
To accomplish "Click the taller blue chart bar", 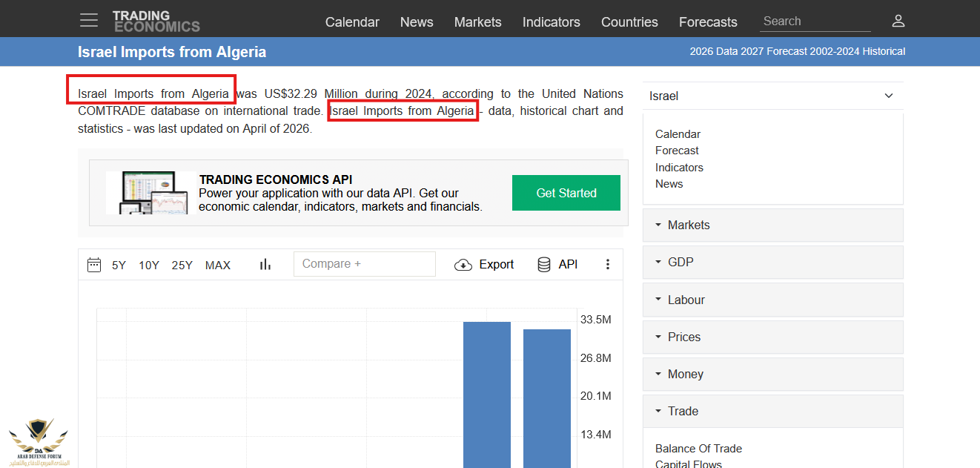I will pos(487,395).
